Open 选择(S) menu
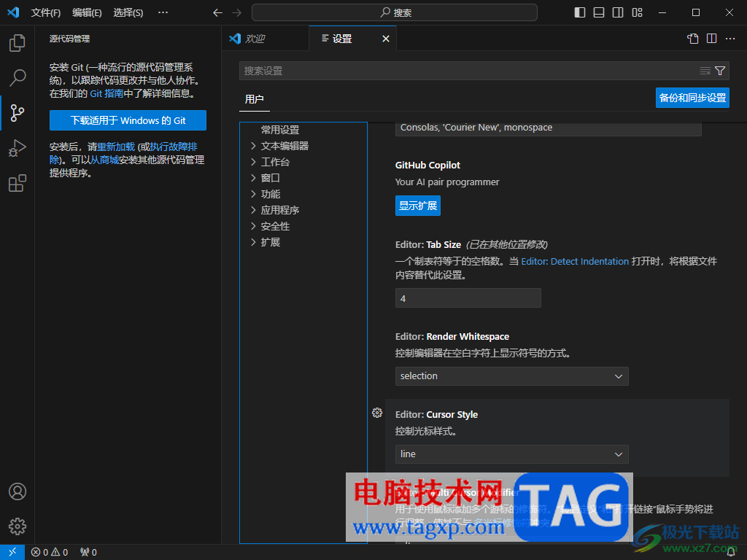This screenshot has height=560, width=747. [x=128, y=13]
